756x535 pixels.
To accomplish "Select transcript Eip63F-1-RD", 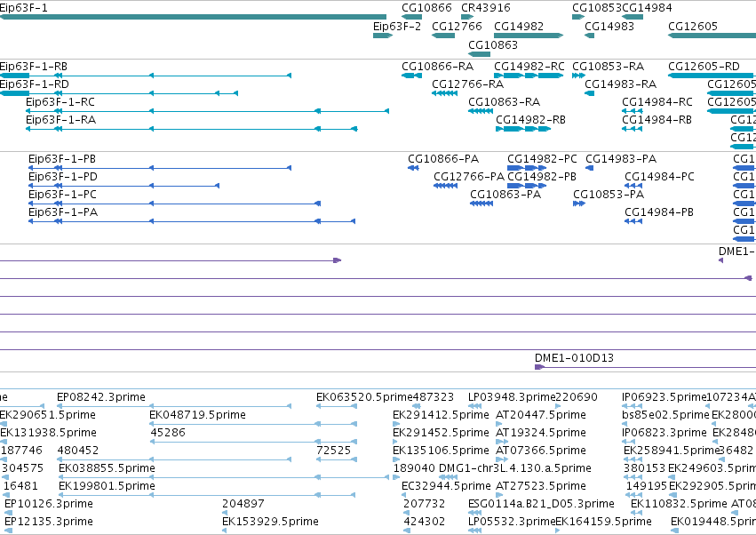I will (x=35, y=84).
